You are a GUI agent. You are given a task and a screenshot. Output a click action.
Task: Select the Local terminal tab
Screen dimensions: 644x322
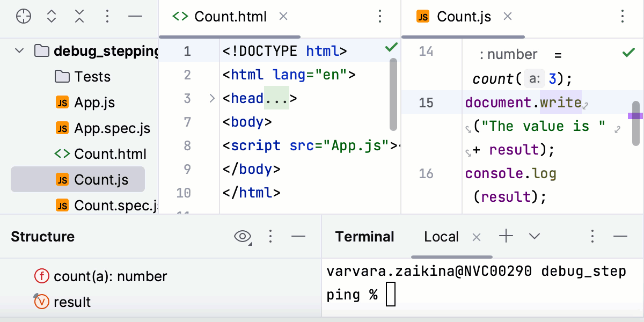[441, 236]
